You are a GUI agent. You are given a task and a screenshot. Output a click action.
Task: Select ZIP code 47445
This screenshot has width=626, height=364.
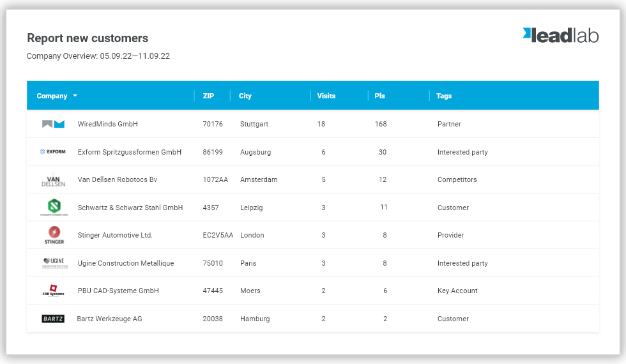pyautogui.click(x=213, y=291)
